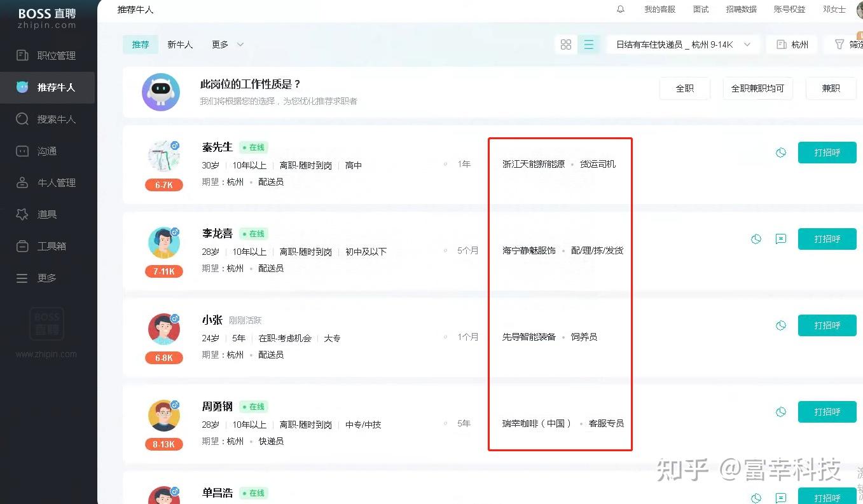Open 职位管理 in the left sidebar

pos(47,55)
